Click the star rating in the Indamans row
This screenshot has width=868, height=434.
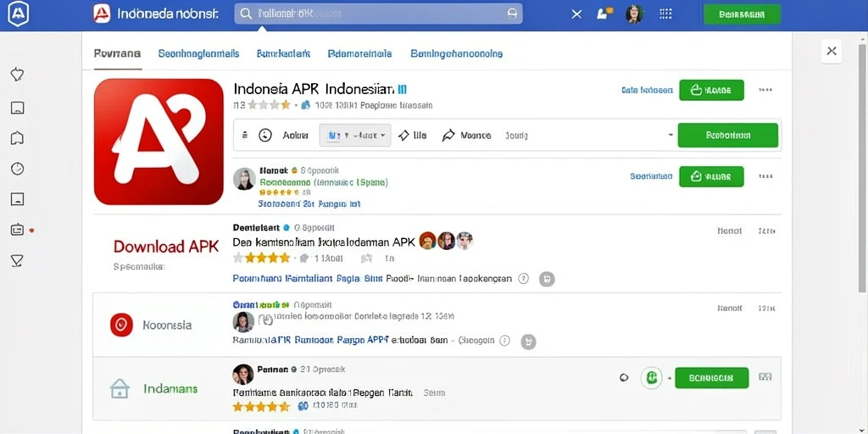(x=261, y=406)
